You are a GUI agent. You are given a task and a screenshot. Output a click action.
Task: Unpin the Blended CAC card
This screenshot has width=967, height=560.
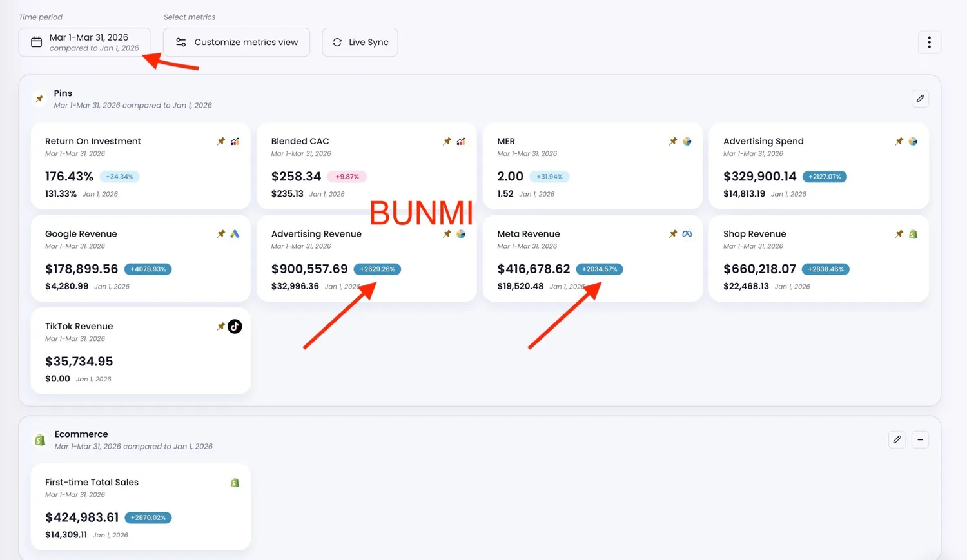(x=447, y=141)
